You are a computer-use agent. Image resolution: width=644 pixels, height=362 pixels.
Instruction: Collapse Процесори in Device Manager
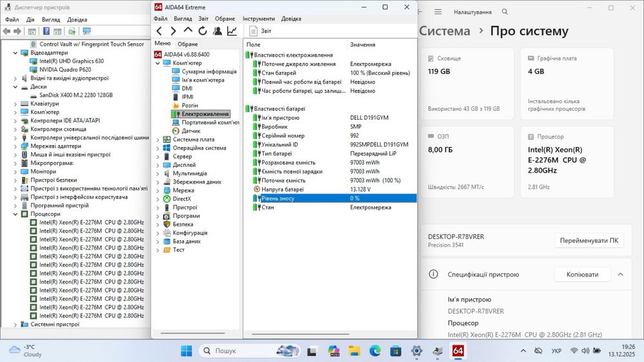[15, 214]
